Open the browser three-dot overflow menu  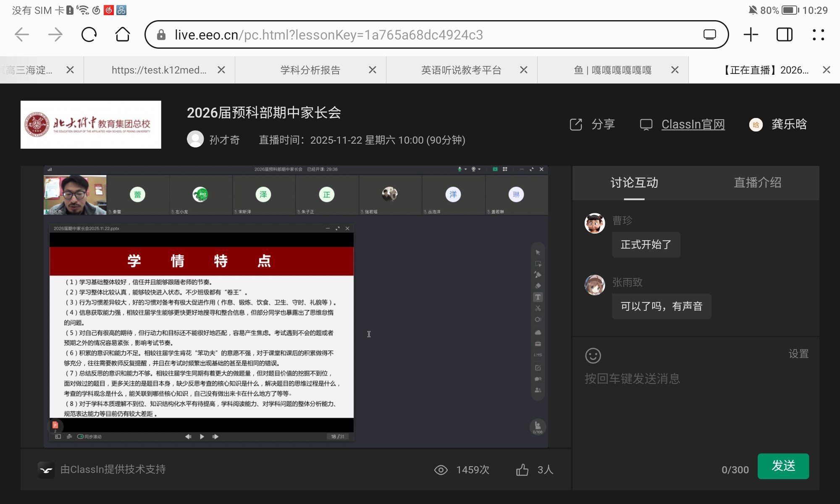click(x=818, y=34)
